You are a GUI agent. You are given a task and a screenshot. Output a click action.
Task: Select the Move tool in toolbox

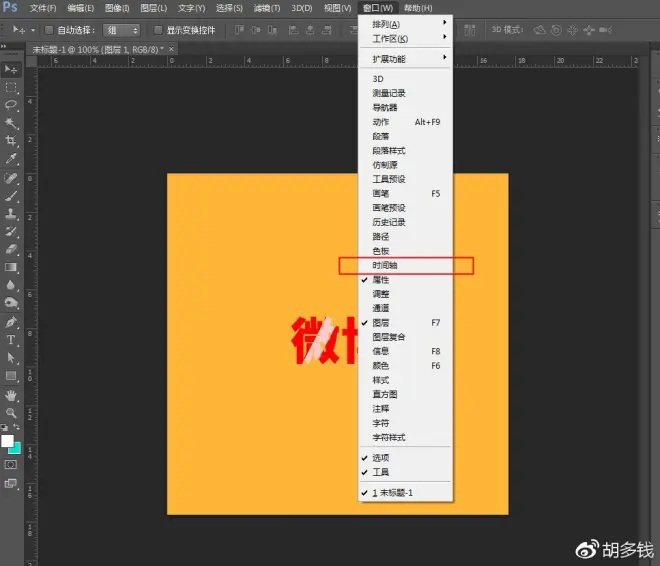(11, 69)
